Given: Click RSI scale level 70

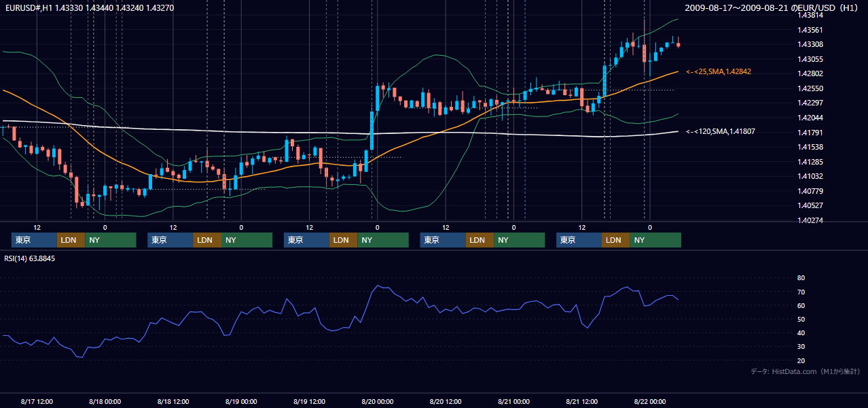Looking at the screenshot, I should 801,292.
